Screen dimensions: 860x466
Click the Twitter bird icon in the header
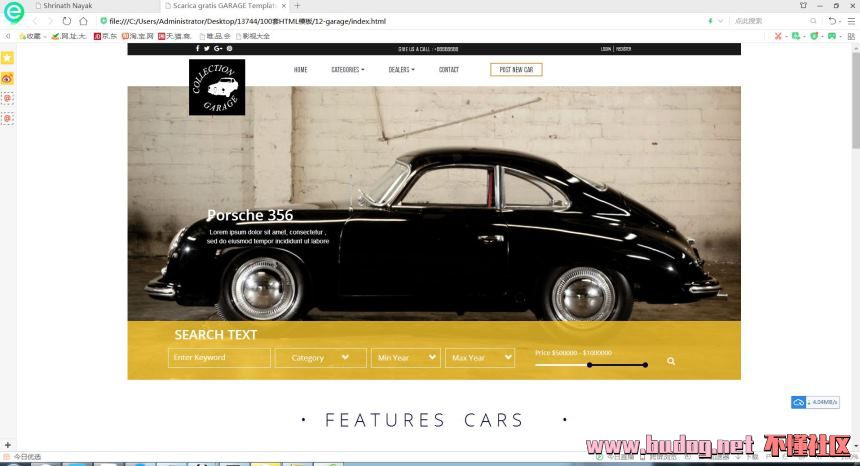[x=207, y=48]
